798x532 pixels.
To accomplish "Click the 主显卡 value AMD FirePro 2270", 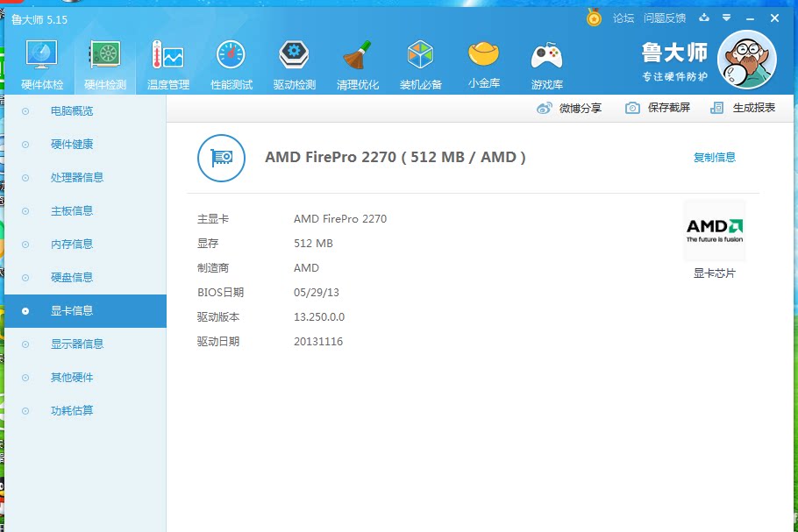I will pos(340,219).
